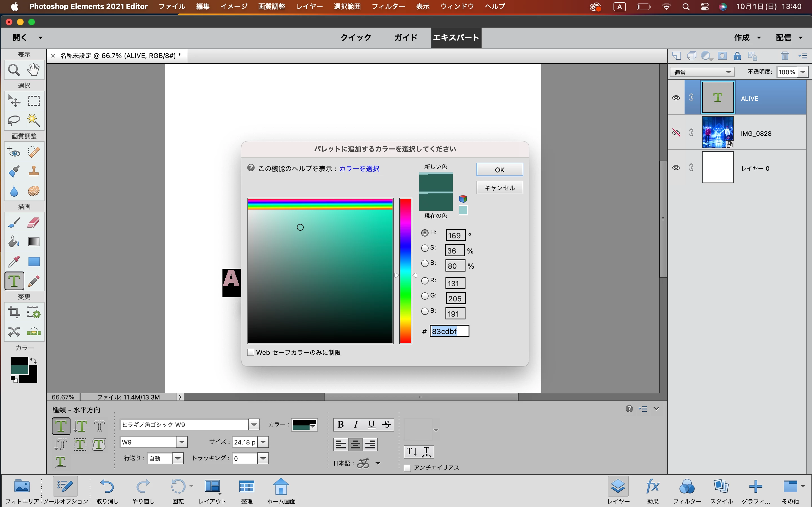Select the Hand tool

coord(34,69)
